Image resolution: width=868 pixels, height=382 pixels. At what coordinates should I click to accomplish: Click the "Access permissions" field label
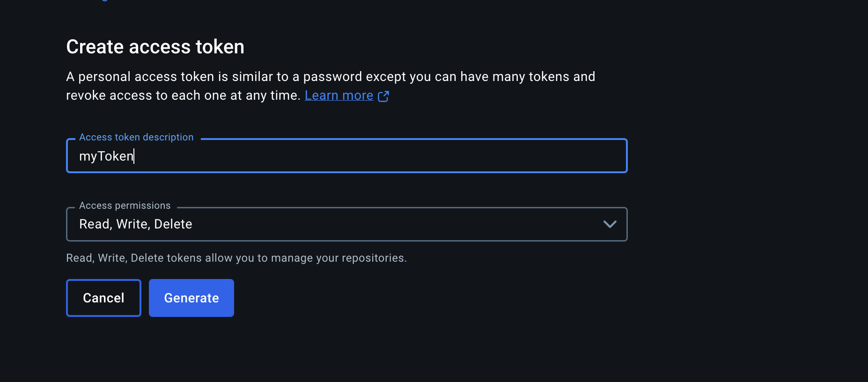point(125,206)
